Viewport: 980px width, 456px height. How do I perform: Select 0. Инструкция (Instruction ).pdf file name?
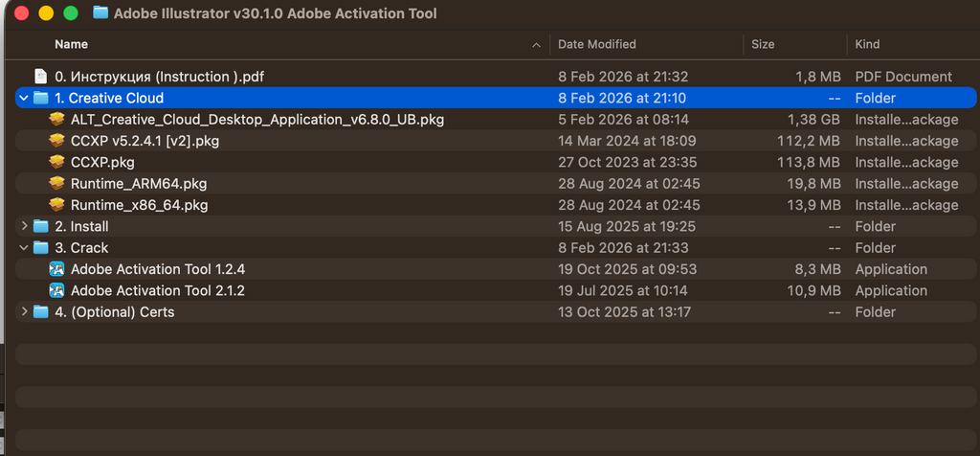tap(160, 77)
